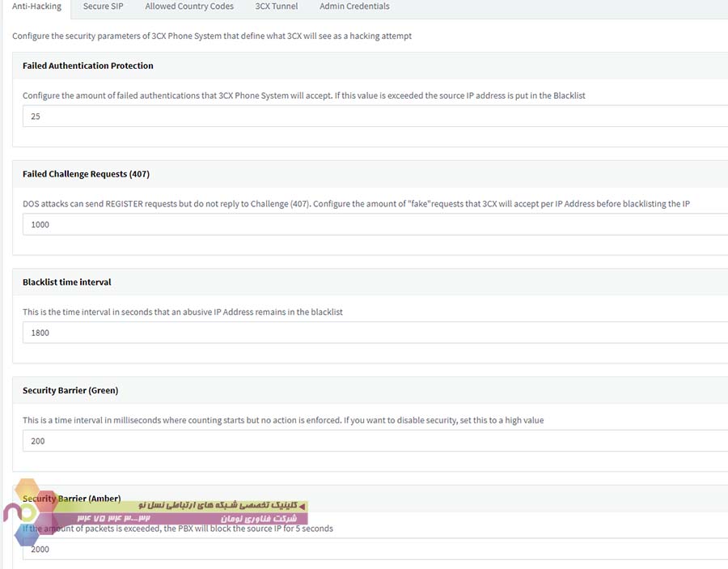Select the 3CX Tunnel tab
The image size is (728, 569).
tap(277, 6)
